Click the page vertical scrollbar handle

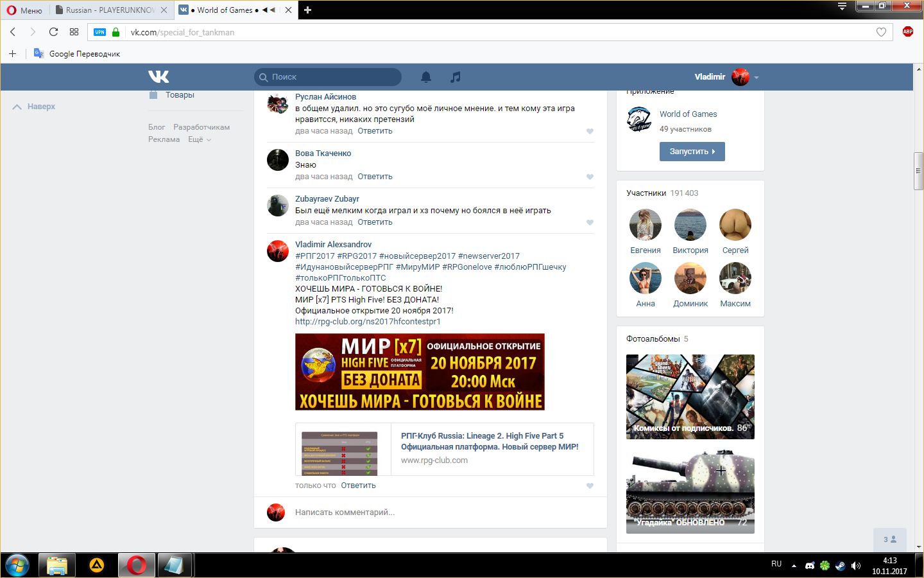coord(918,171)
